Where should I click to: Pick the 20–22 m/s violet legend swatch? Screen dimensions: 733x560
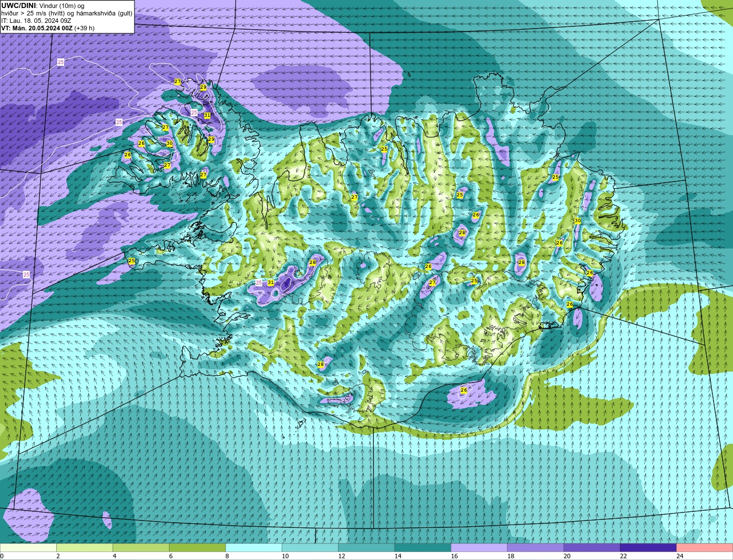[x=592, y=547]
